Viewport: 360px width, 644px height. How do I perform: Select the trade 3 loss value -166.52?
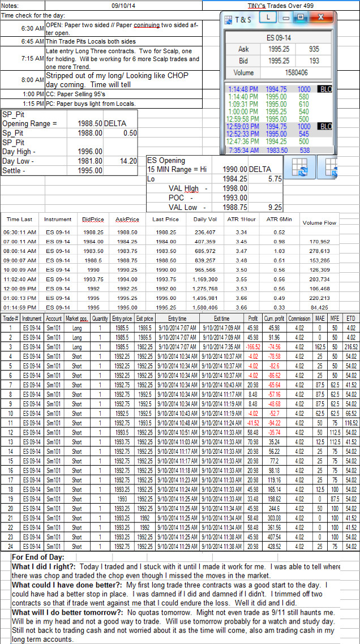(253, 346)
